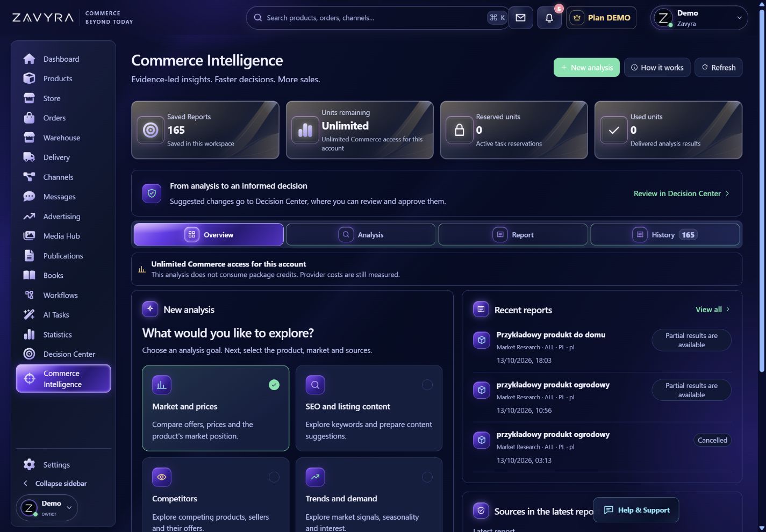Open Books in the sidebar
Screen dimensions: 766x532
(x=63, y=275)
